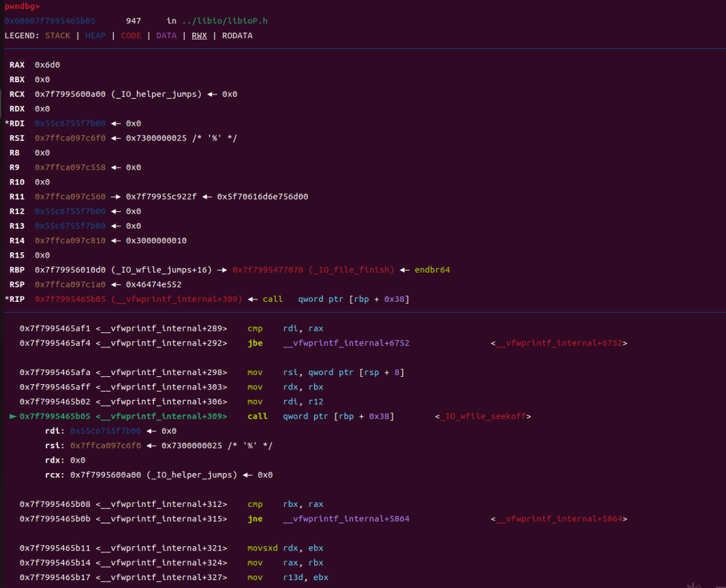This screenshot has height=588, width=726.
Task: Click the green current-instruction arrow marker
Action: pos(13,416)
